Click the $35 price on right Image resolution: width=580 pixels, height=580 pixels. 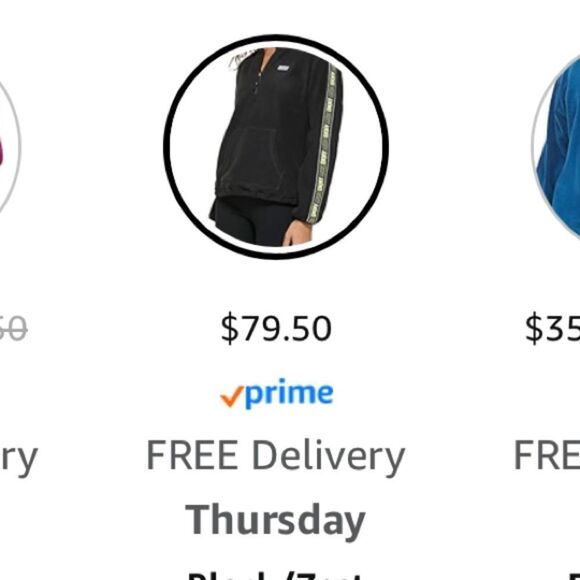pyautogui.click(x=553, y=328)
